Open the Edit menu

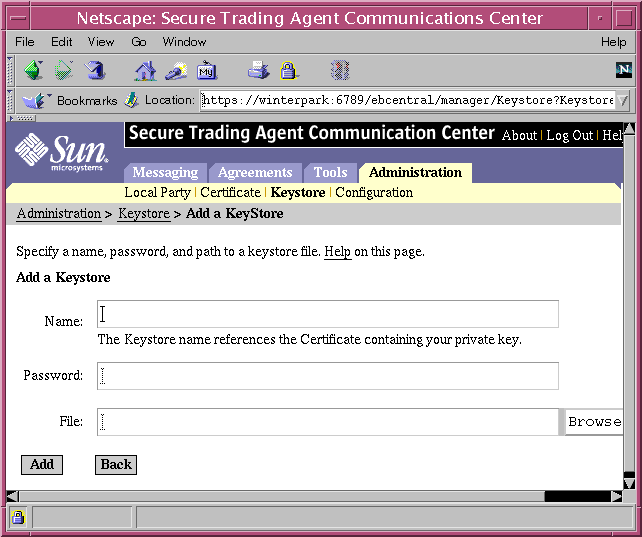click(61, 42)
